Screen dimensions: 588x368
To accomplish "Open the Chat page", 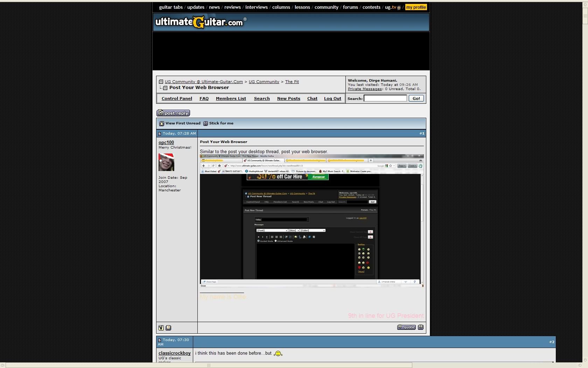I will [x=312, y=98].
